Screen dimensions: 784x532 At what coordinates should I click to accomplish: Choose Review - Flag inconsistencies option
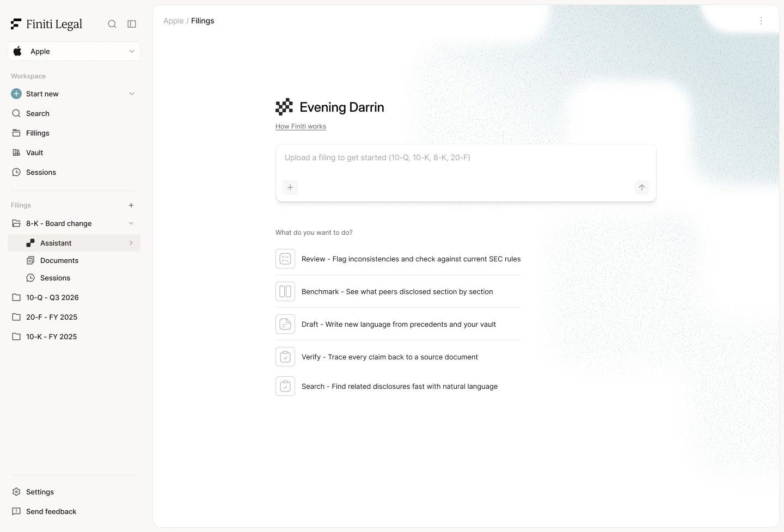coord(398,259)
